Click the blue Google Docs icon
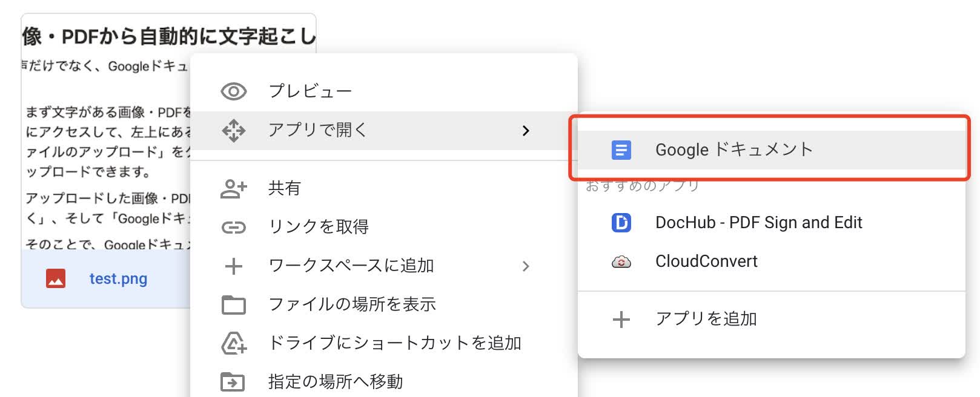 tap(621, 149)
